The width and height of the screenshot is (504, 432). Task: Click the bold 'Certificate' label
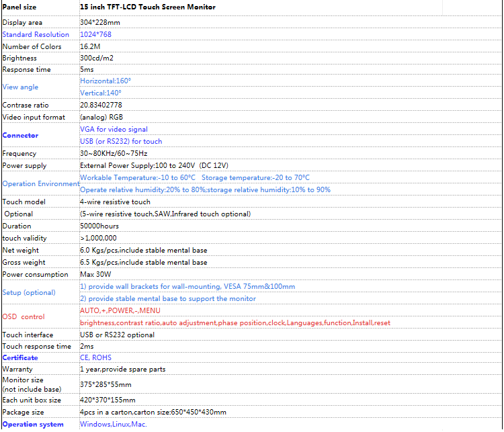pyautogui.click(x=20, y=358)
